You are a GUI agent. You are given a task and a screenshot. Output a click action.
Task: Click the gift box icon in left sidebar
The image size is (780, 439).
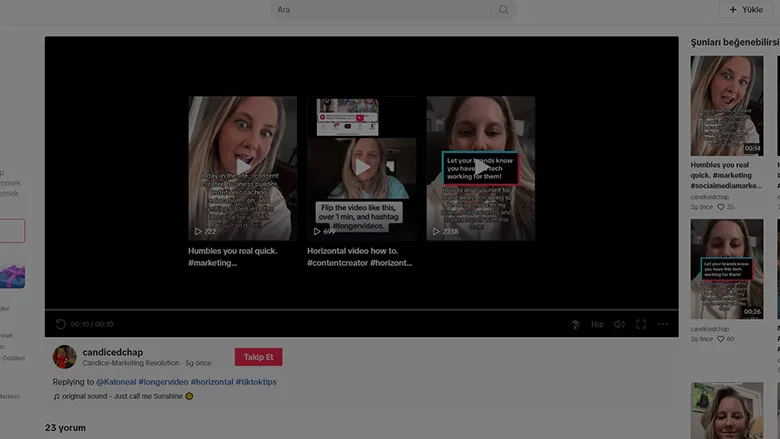click(x=12, y=276)
